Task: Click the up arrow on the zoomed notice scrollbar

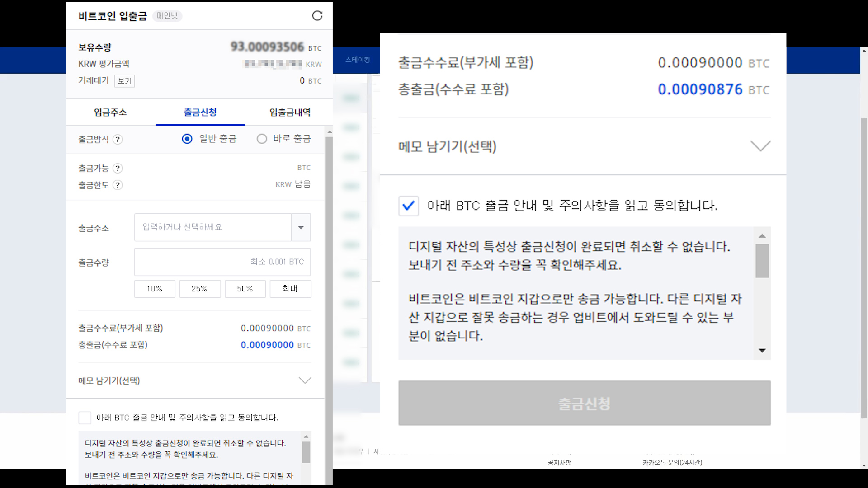Action: tap(762, 236)
